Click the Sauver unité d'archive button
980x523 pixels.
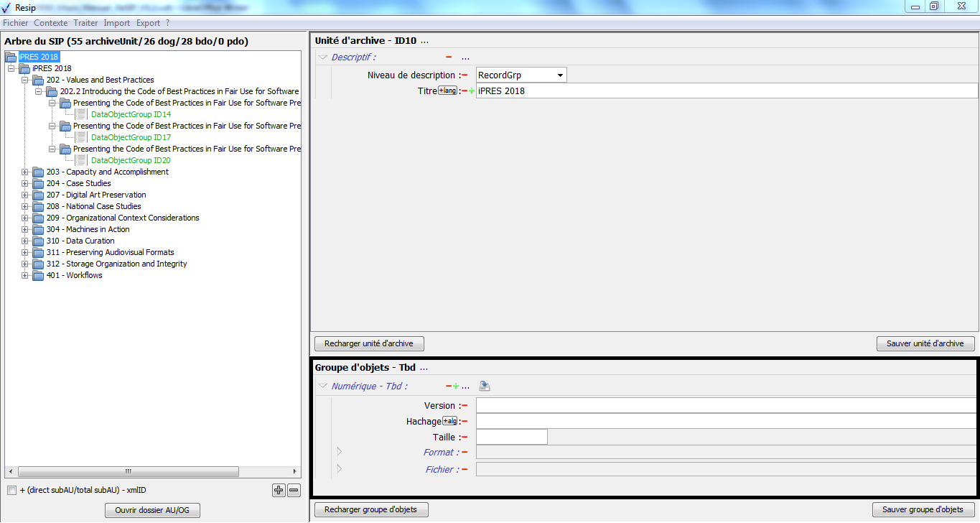[x=925, y=344]
